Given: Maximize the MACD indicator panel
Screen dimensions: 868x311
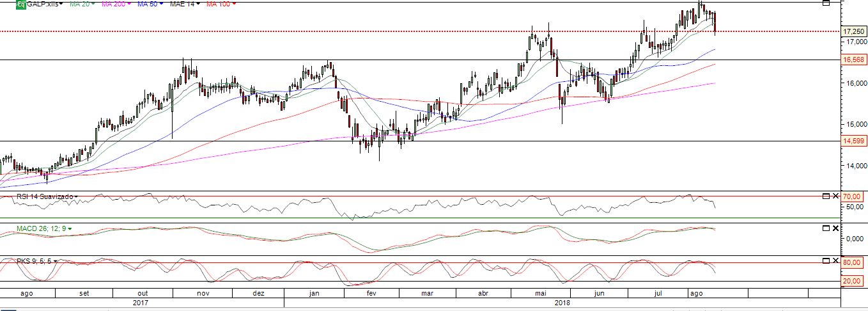Looking at the screenshot, I should 825,228.
